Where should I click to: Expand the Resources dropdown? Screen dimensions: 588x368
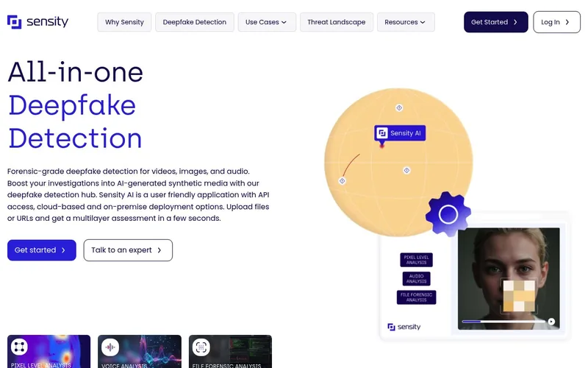point(406,22)
